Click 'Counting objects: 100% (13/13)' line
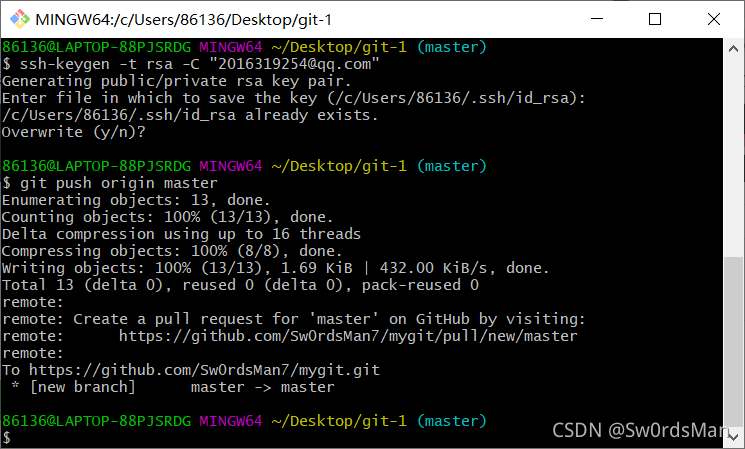 [x=167, y=217]
